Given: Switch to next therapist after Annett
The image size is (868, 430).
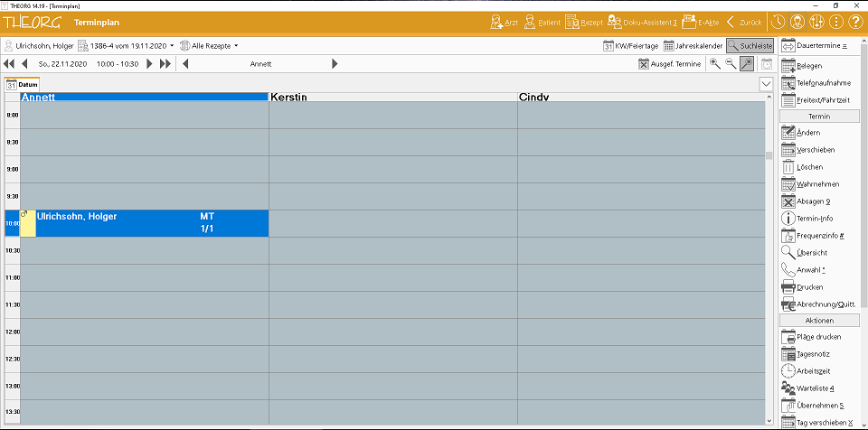Looking at the screenshot, I should (335, 63).
